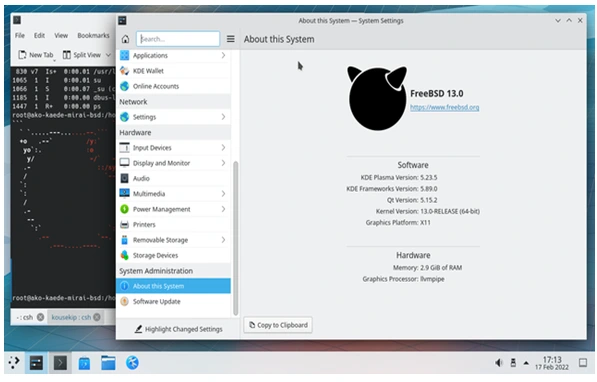The image size is (597, 382).
Task: Open the freebsd.org website link
Action: 444,107
